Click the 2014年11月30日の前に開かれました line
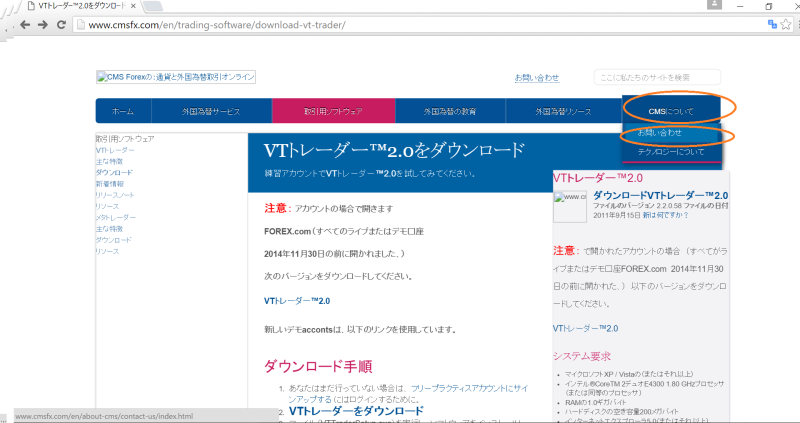The image size is (800, 423). point(334,254)
